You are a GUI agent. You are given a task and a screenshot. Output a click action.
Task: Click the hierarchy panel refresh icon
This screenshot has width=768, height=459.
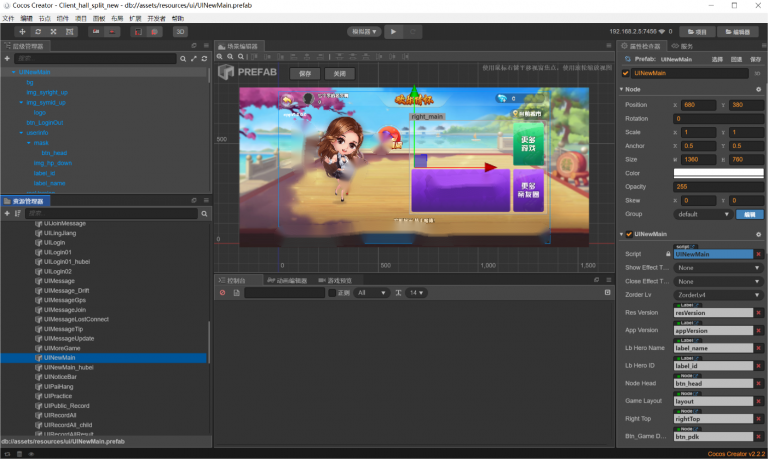(x=204, y=59)
